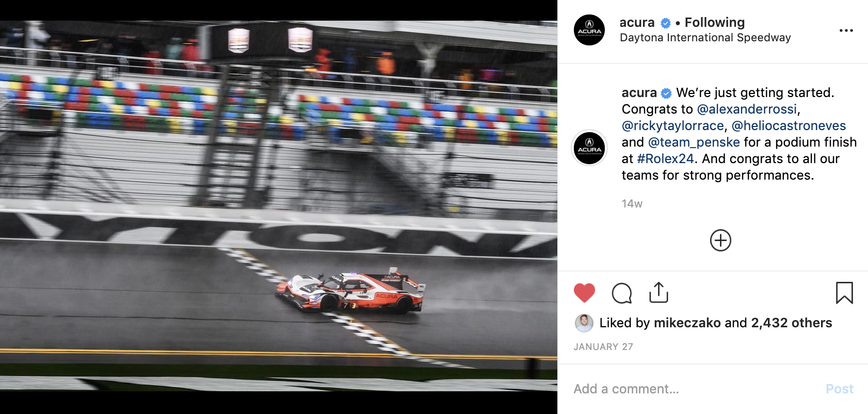This screenshot has width=868, height=414.
Task: Click the Acura profile picture in the header
Action: point(589,30)
